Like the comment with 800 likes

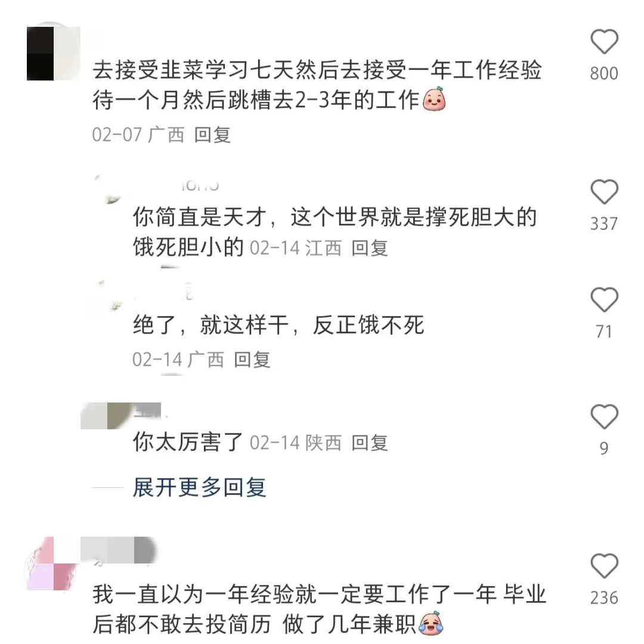[x=604, y=42]
